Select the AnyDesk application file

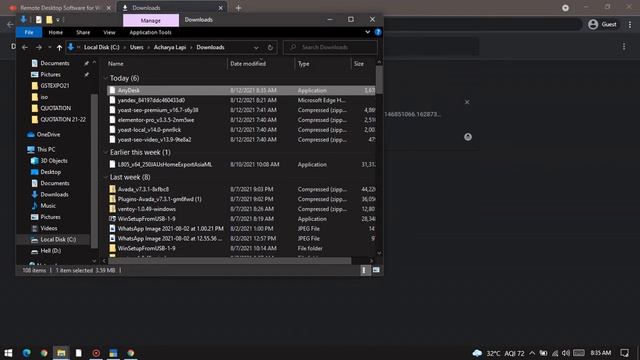coord(241,90)
